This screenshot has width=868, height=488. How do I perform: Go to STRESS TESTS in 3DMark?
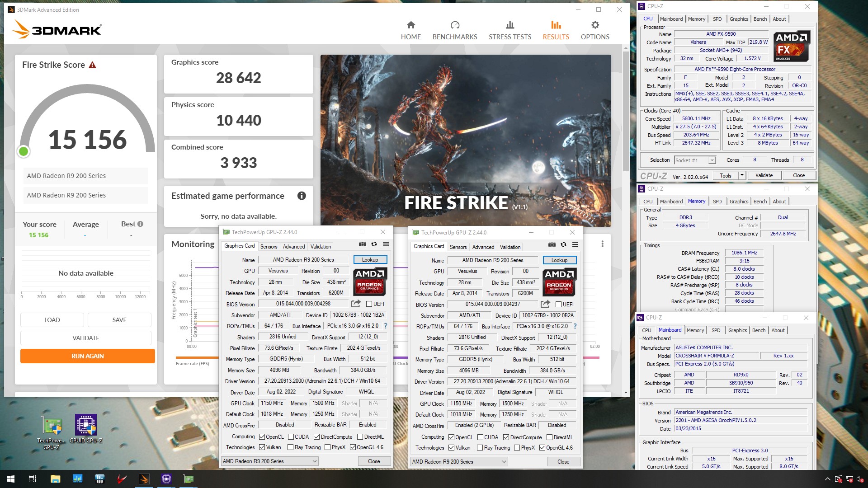(x=510, y=31)
